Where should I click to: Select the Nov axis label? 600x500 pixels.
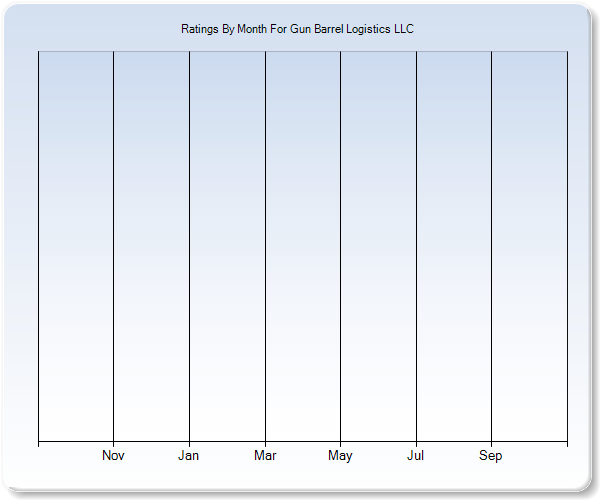(x=114, y=456)
